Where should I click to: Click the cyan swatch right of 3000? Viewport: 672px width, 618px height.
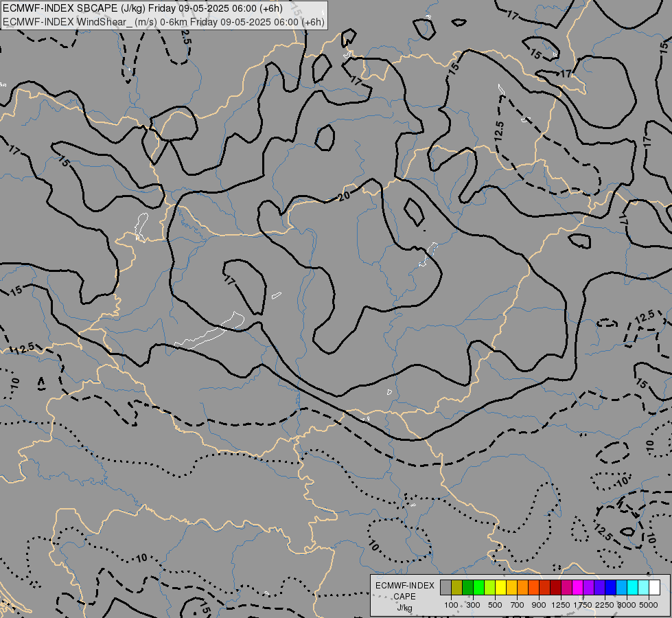pyautogui.click(x=632, y=588)
